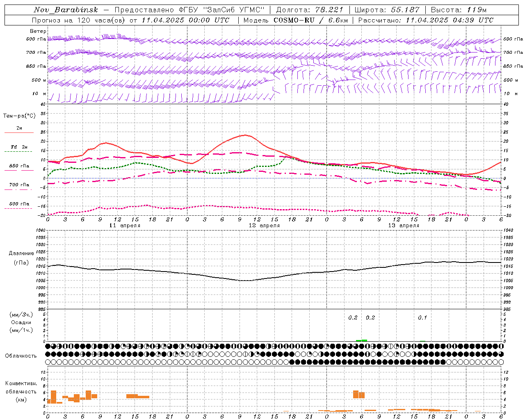Click the Широта: 55.187 value

pos(387,10)
